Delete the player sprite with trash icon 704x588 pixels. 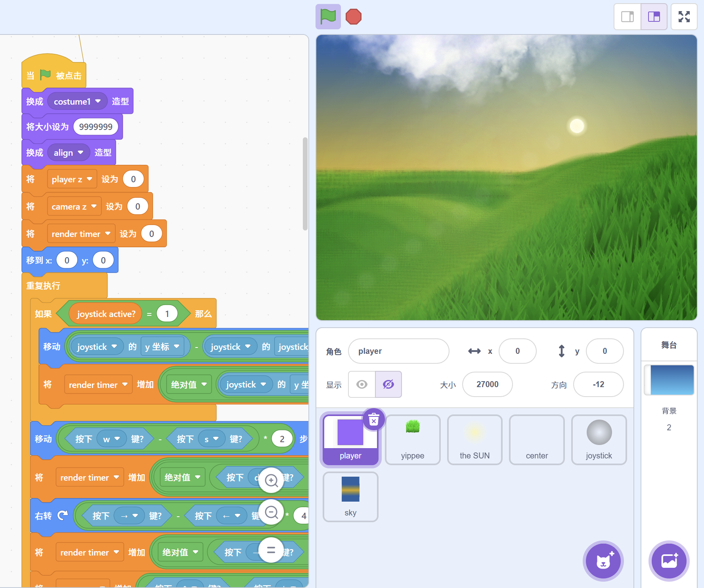click(x=374, y=419)
